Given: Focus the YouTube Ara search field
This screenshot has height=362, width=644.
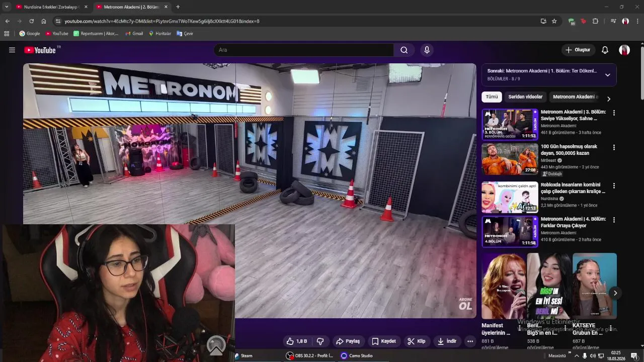Looking at the screenshot, I should 304,50.
